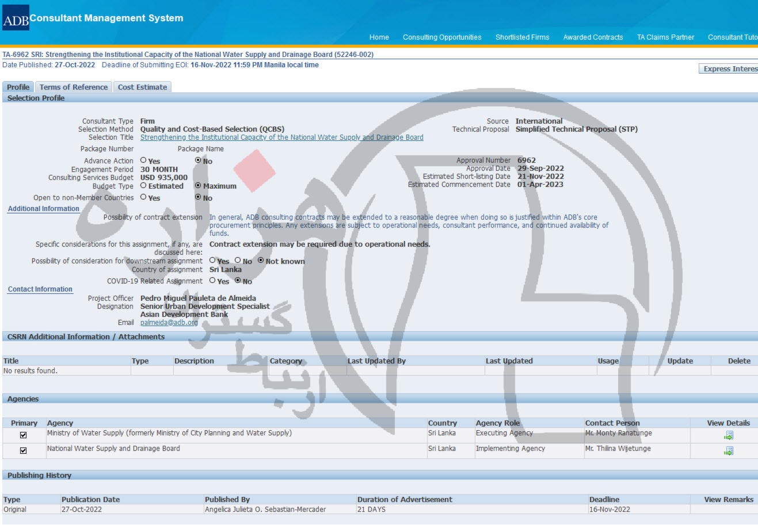Click the Home menu link
The width and height of the screenshot is (758, 532).
point(379,37)
